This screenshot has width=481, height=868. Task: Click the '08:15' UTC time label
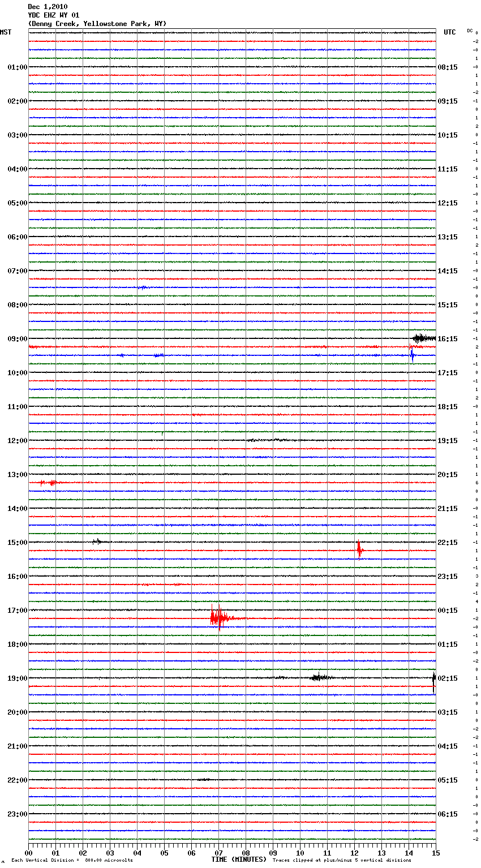pyautogui.click(x=448, y=67)
